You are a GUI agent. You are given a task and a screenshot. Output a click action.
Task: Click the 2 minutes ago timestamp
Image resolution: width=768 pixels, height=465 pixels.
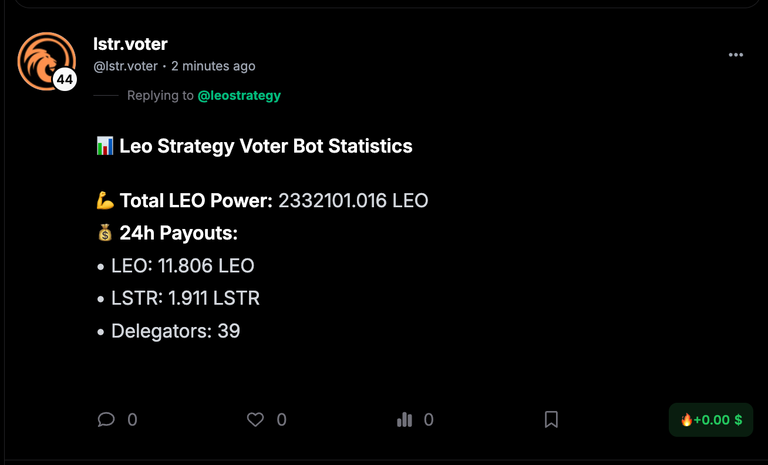coord(213,66)
